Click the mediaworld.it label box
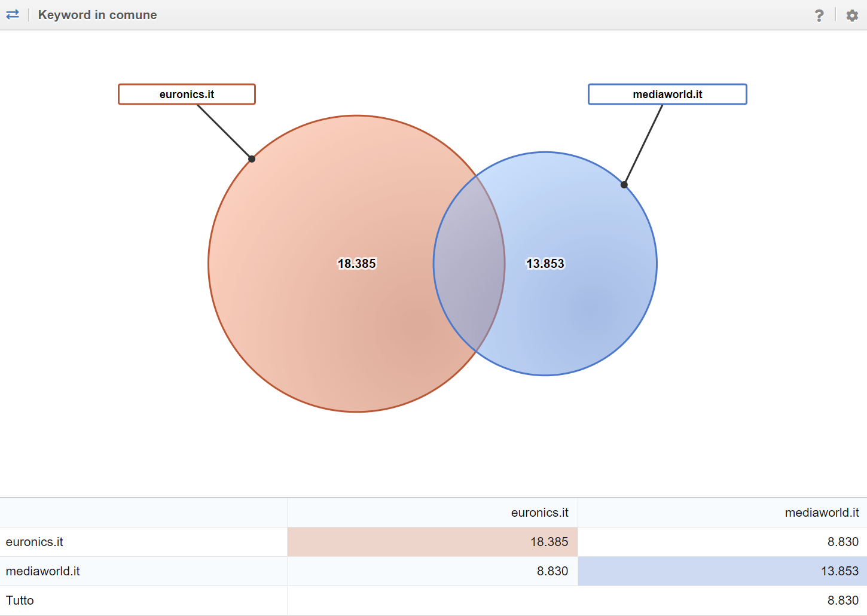Viewport: 867px width, 616px height. coord(667,94)
